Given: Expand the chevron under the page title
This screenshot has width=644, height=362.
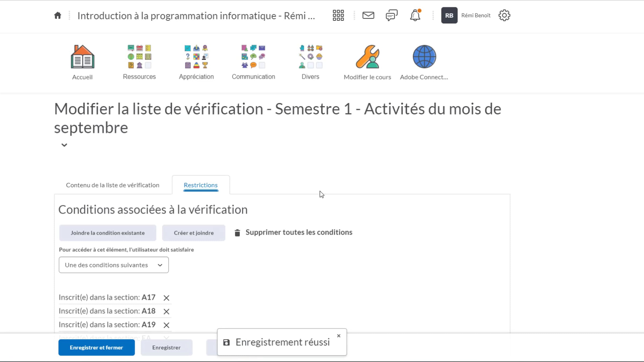Looking at the screenshot, I should click(x=64, y=145).
